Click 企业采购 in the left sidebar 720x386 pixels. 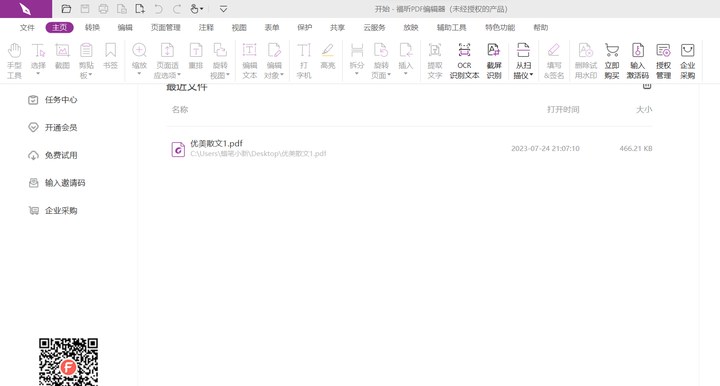pyautogui.click(x=52, y=210)
